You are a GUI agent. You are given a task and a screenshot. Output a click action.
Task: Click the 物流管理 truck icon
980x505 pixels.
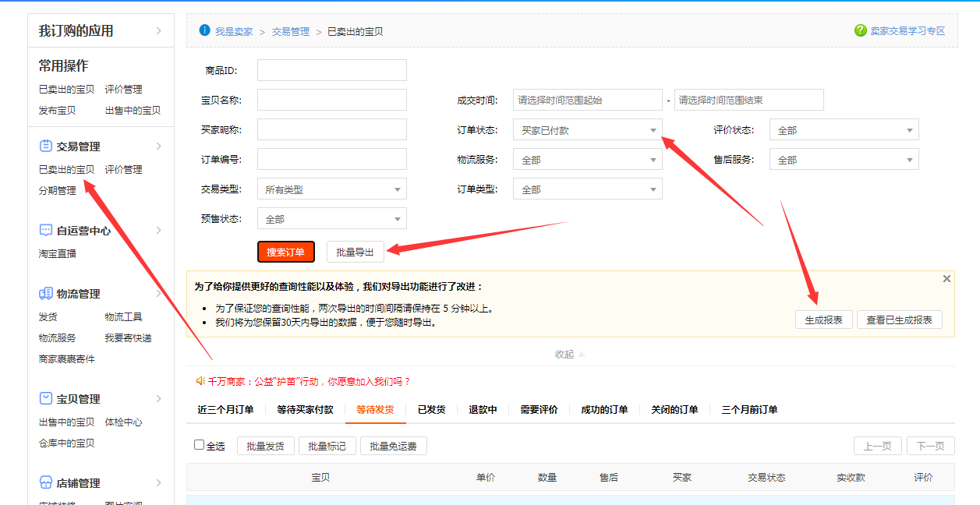(x=46, y=294)
